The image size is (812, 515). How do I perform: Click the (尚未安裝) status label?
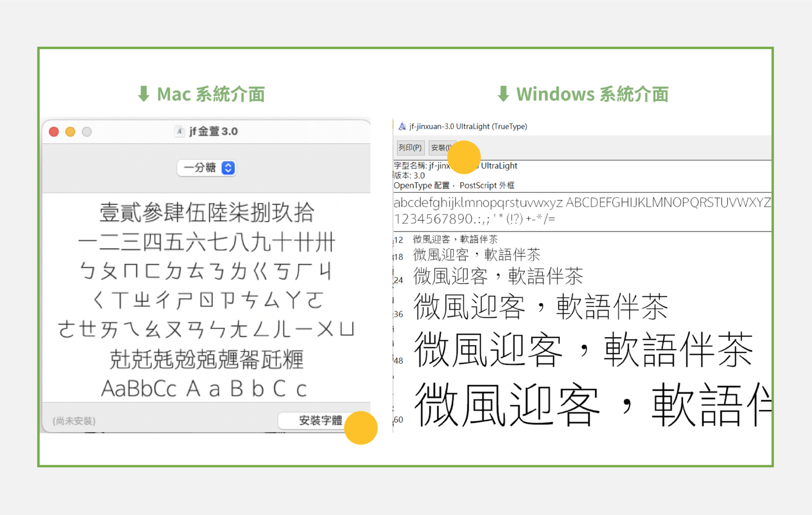pyautogui.click(x=74, y=421)
